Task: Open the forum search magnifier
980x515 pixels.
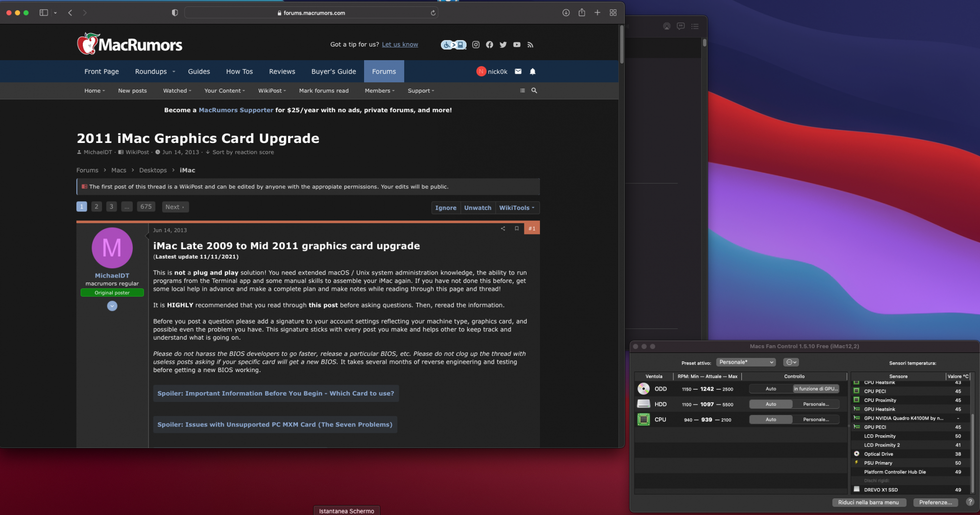Action: [x=534, y=91]
